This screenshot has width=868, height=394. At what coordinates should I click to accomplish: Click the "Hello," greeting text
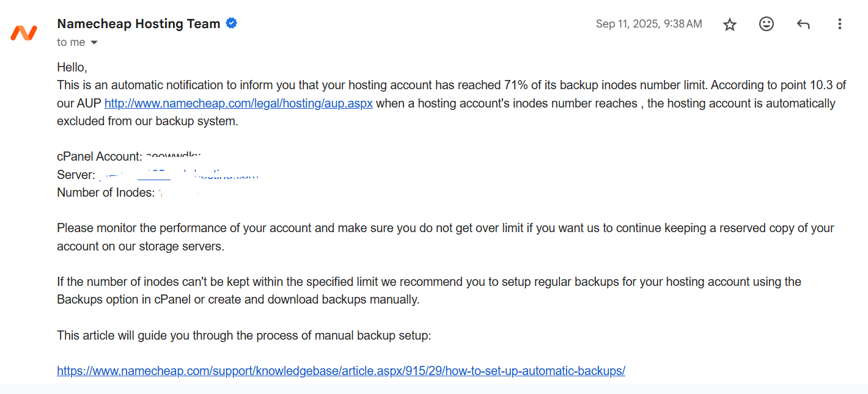click(x=72, y=67)
